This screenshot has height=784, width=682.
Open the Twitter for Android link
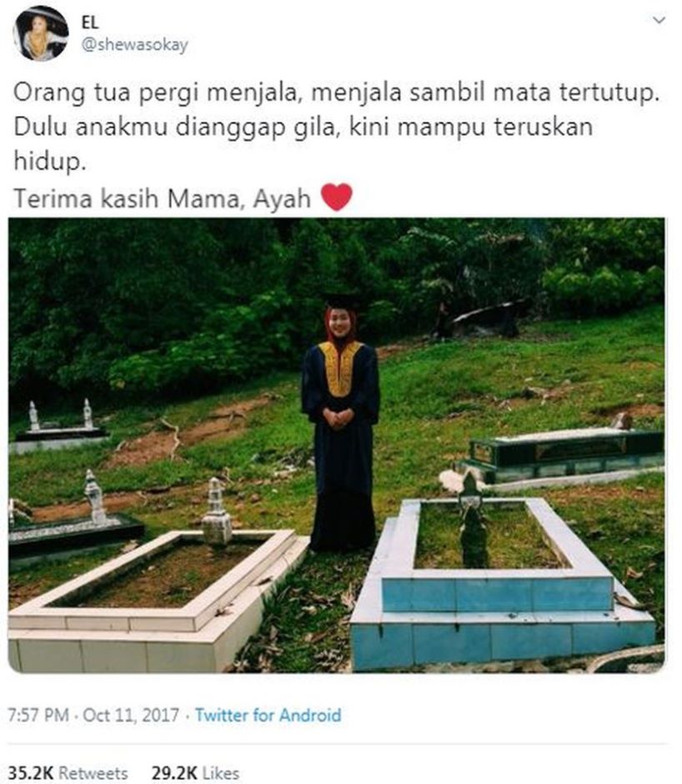click(x=268, y=715)
